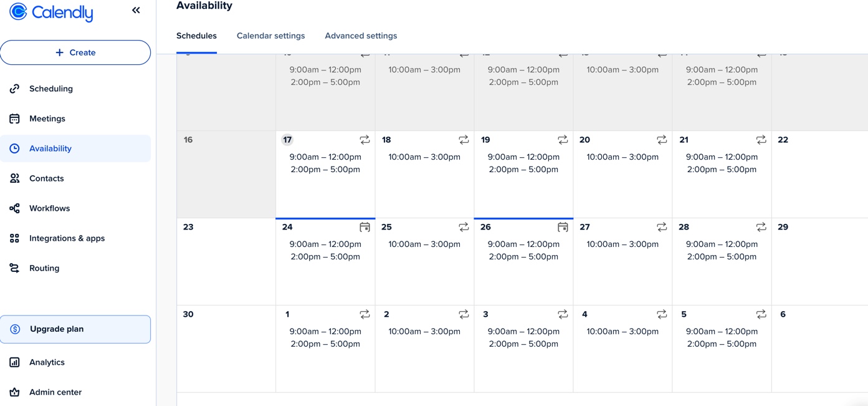The width and height of the screenshot is (868, 406).
Task: Select the Schedules tab
Action: (196, 36)
